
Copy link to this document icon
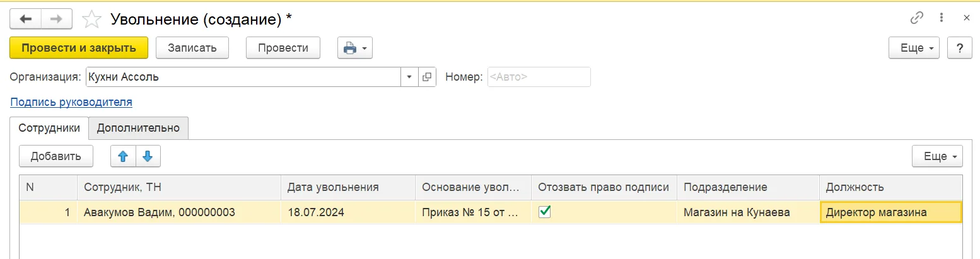pos(916,18)
